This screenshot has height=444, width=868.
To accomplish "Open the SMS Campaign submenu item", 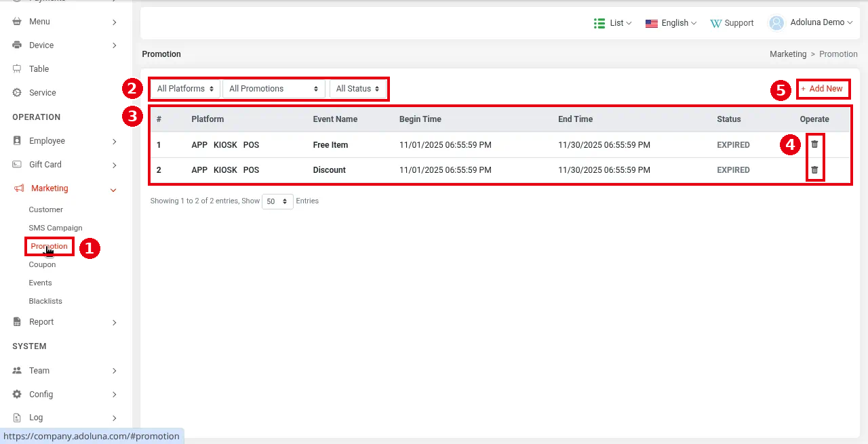I will (56, 228).
